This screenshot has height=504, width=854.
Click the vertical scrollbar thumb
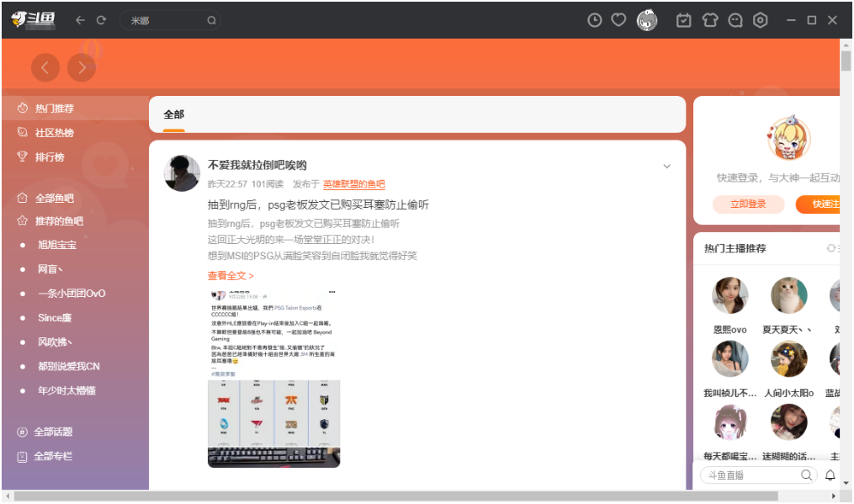tap(846, 61)
